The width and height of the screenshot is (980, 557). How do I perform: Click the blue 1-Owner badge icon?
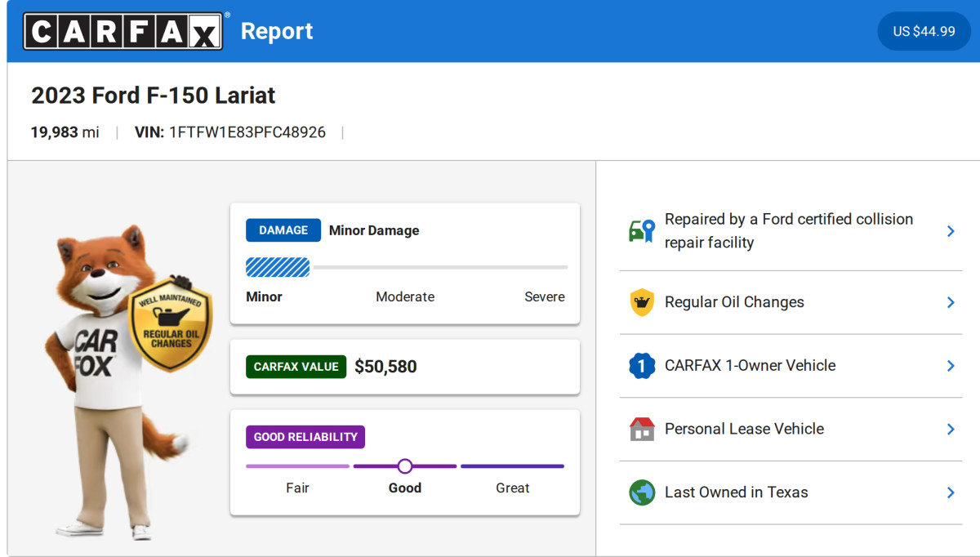[x=642, y=366]
